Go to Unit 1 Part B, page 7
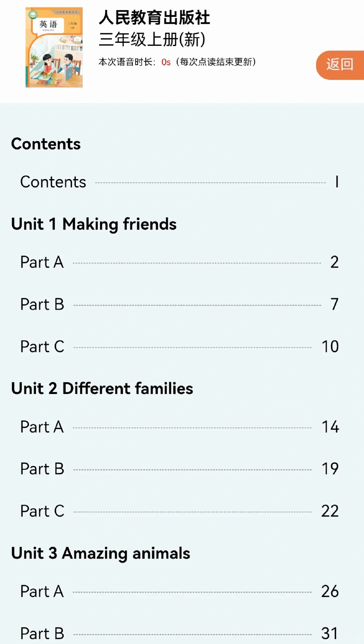Viewport: 364px width, 644px height. point(42,305)
